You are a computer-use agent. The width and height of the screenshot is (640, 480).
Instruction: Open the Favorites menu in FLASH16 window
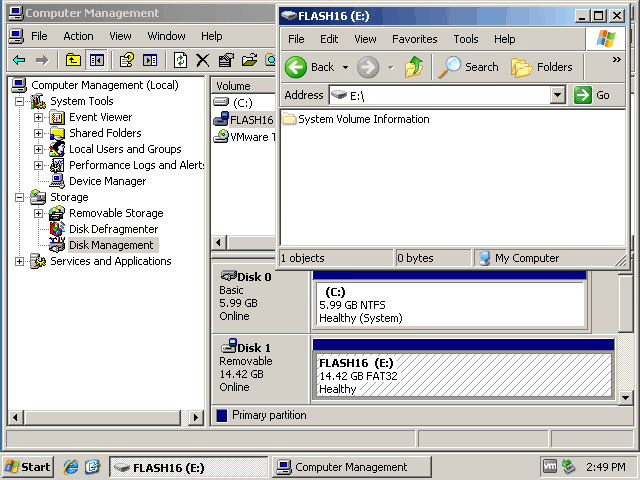414,39
